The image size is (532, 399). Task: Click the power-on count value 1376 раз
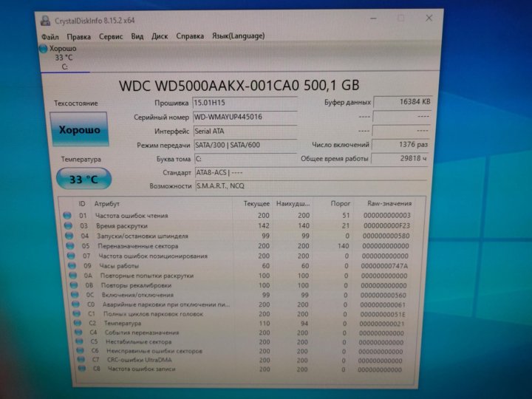[401, 145]
